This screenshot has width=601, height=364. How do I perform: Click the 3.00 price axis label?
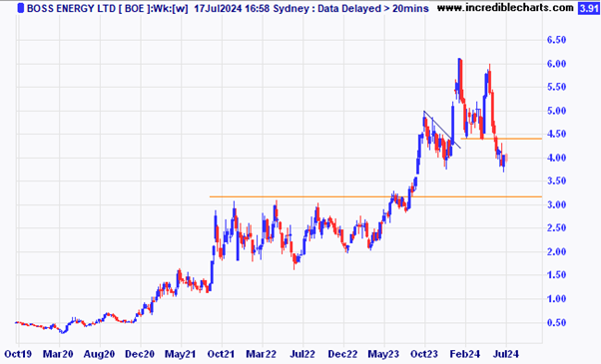[x=556, y=204]
